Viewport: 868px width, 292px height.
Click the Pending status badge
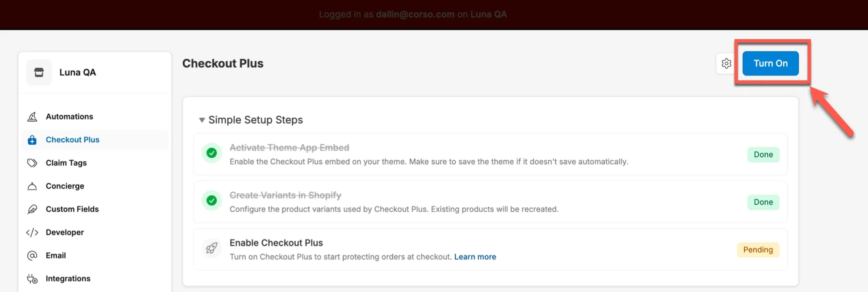coord(758,250)
